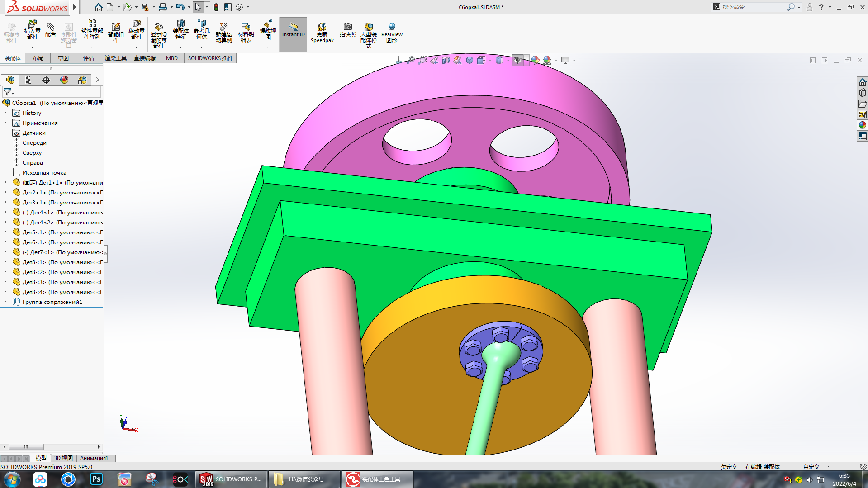The image size is (868, 488).
Task: Click the Photoshop icon in the taskbar
Action: (x=96, y=479)
